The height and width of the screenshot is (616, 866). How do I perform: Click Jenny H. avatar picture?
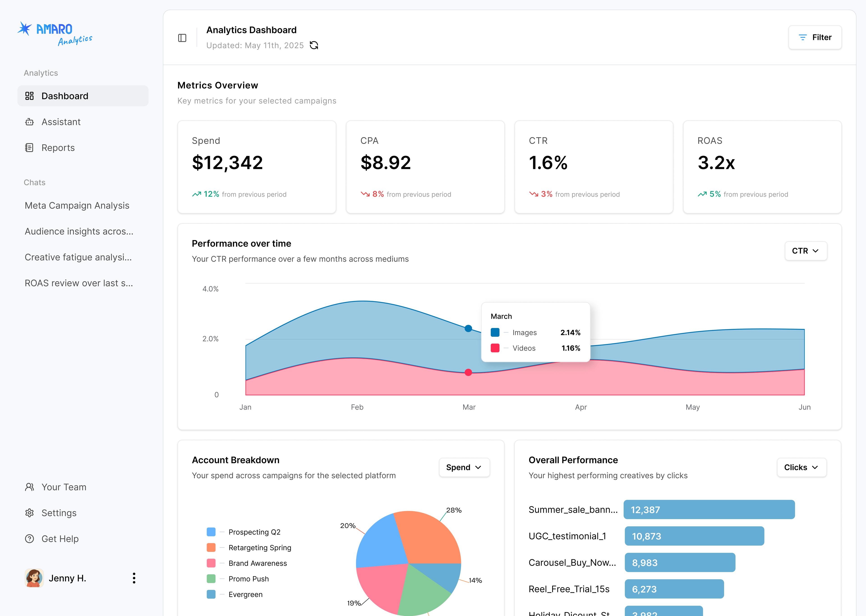click(34, 578)
